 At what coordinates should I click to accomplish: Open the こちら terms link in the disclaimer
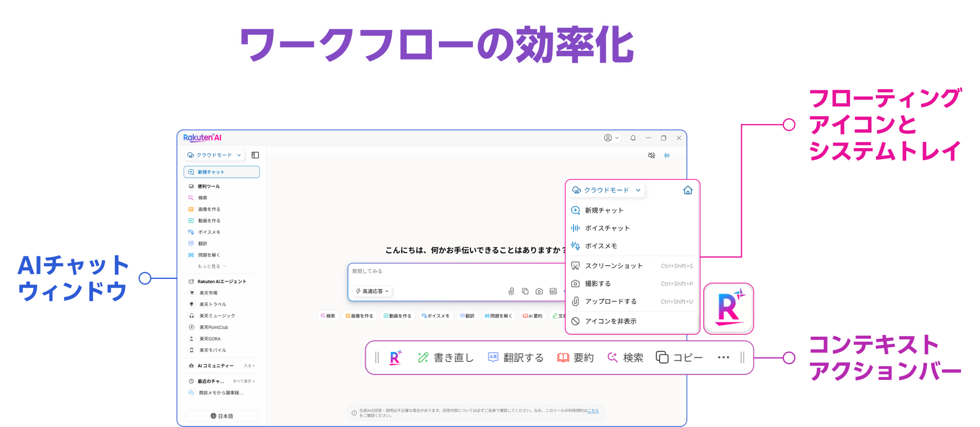[x=593, y=411]
